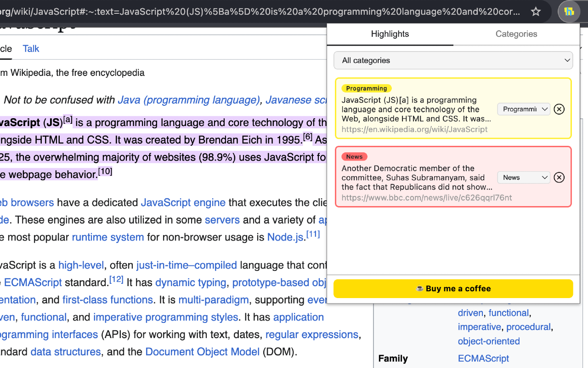This screenshot has width=588, height=368.
Task: Switch to the Categories tab
Action: 516,34
